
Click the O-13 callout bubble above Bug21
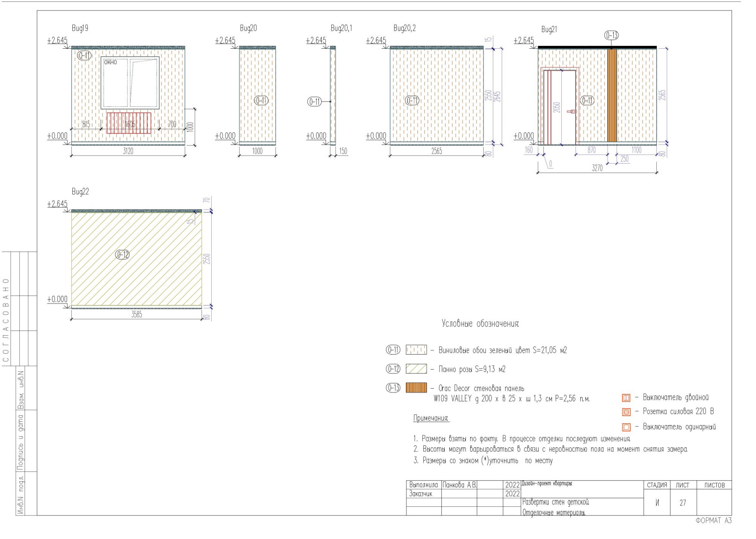pos(611,35)
